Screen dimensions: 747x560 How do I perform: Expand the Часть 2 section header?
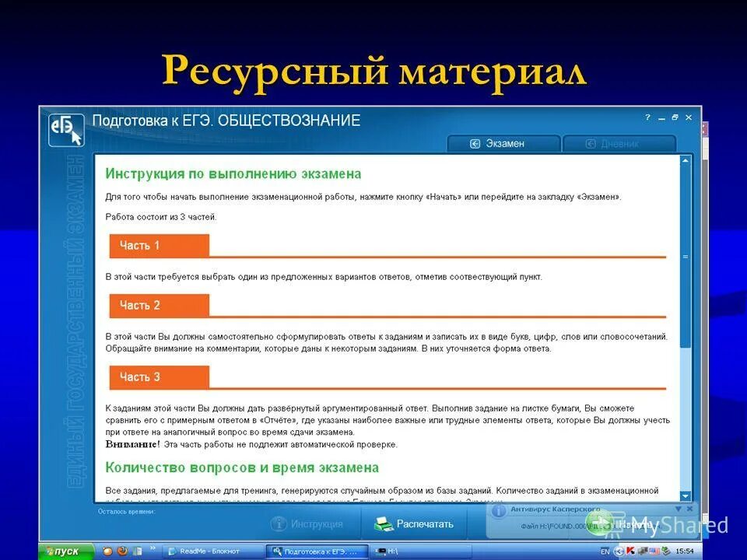pyautogui.click(x=160, y=306)
